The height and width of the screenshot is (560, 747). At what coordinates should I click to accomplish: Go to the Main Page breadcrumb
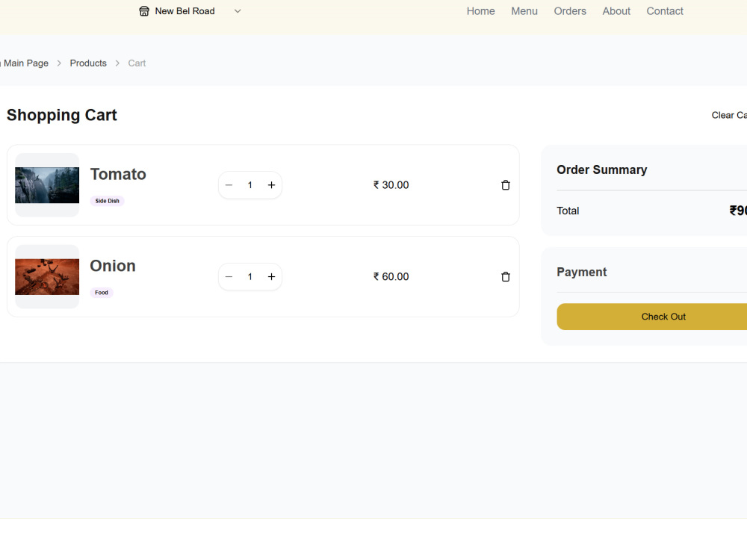(25, 63)
